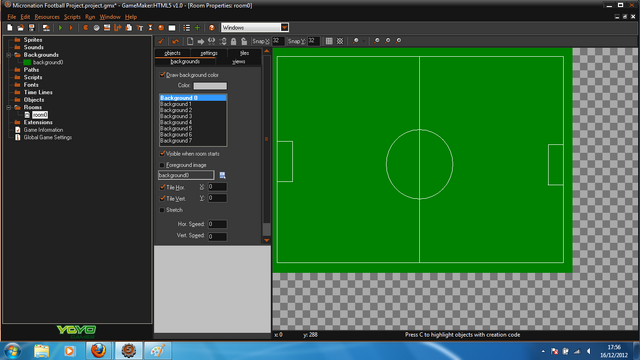The image size is (640, 360).
Task: Unlock all instances with open padlock icon
Action: click(244, 41)
